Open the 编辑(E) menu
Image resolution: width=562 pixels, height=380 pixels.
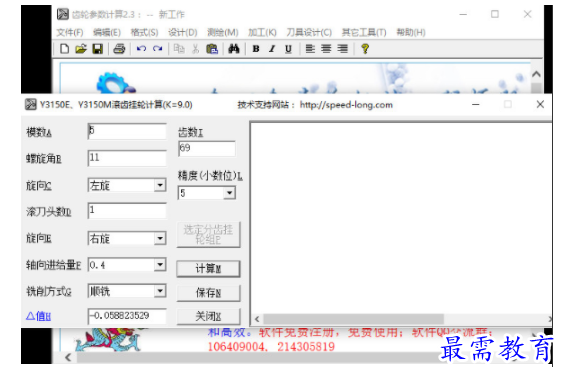(107, 32)
